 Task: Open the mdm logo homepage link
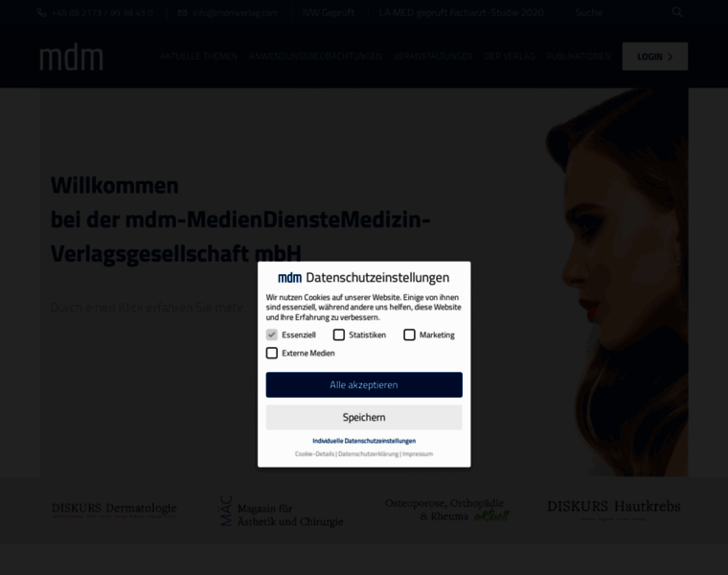click(71, 57)
